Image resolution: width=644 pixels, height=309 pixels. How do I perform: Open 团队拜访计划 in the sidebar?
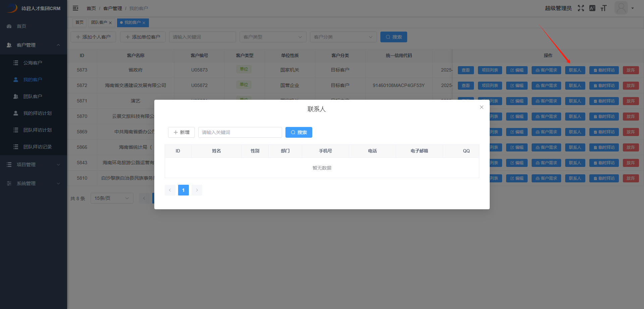pyautogui.click(x=34, y=130)
